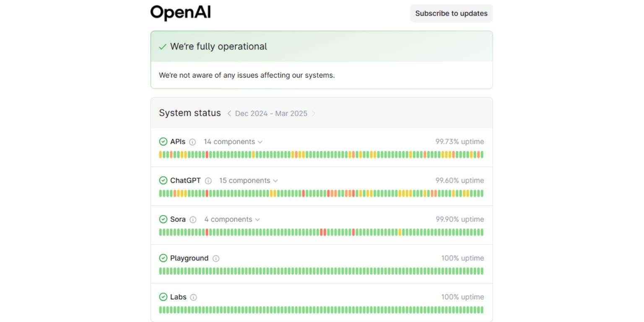
Task: Click the Sora 99.90% uptime text
Action: (x=460, y=219)
